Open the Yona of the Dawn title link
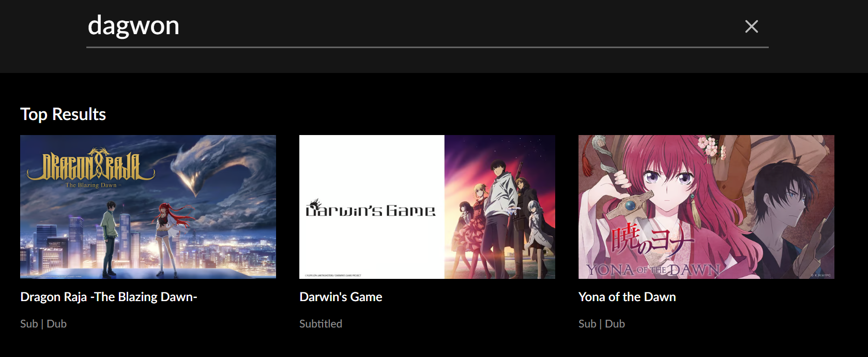The image size is (868, 357). point(627,297)
